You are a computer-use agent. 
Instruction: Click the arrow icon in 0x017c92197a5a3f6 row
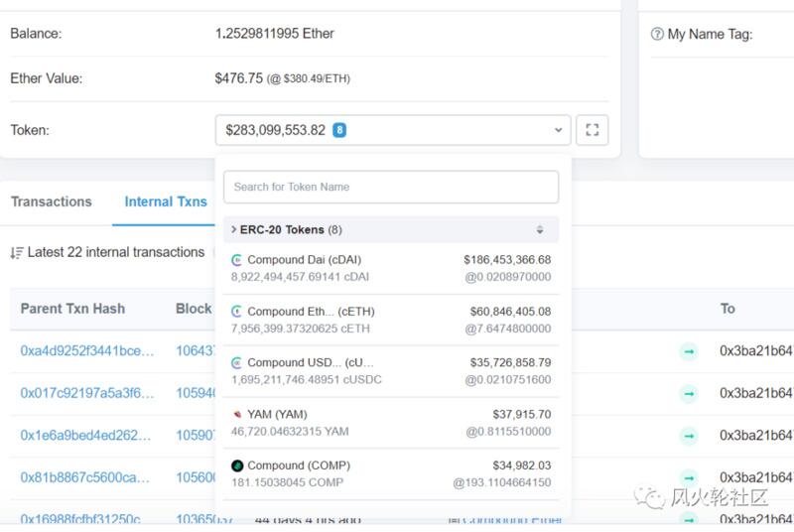click(689, 393)
